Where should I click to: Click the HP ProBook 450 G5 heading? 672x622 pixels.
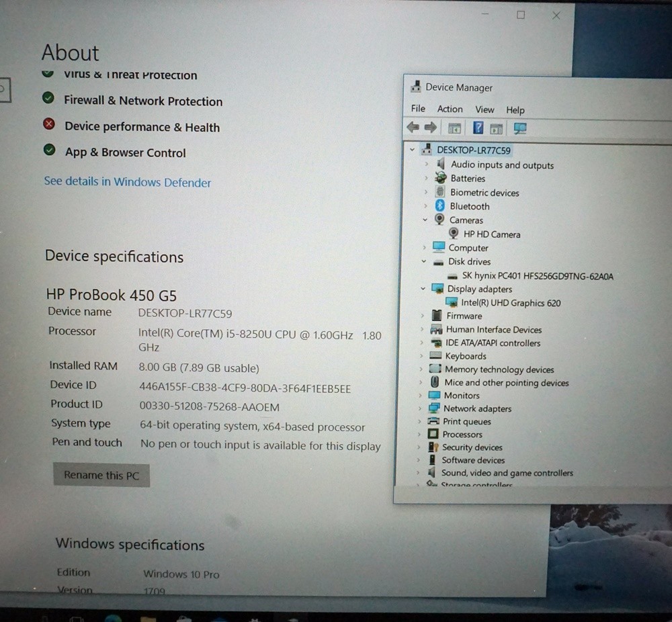(112, 295)
